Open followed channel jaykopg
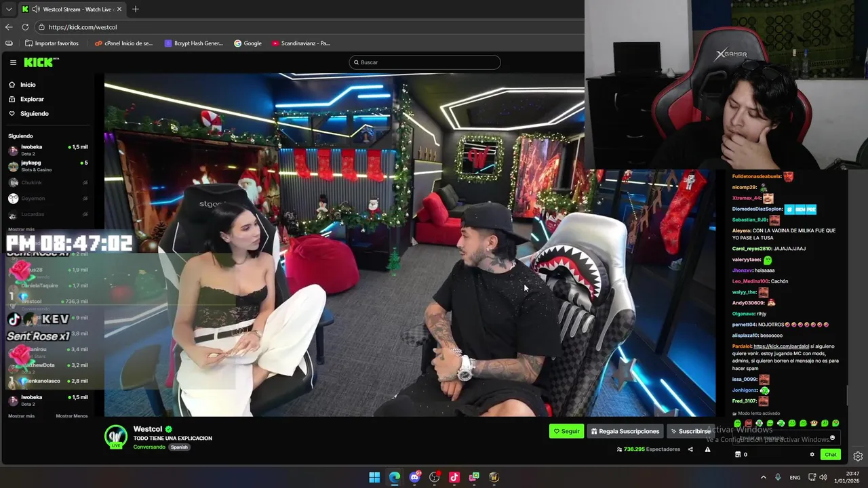The height and width of the screenshot is (488, 868). coord(47,166)
